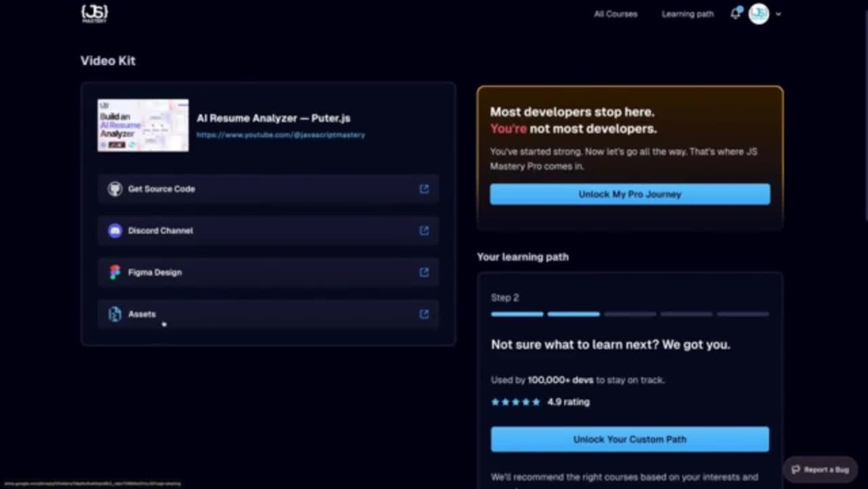Open the notifications bell
This screenshot has width=868, height=489.
point(736,13)
